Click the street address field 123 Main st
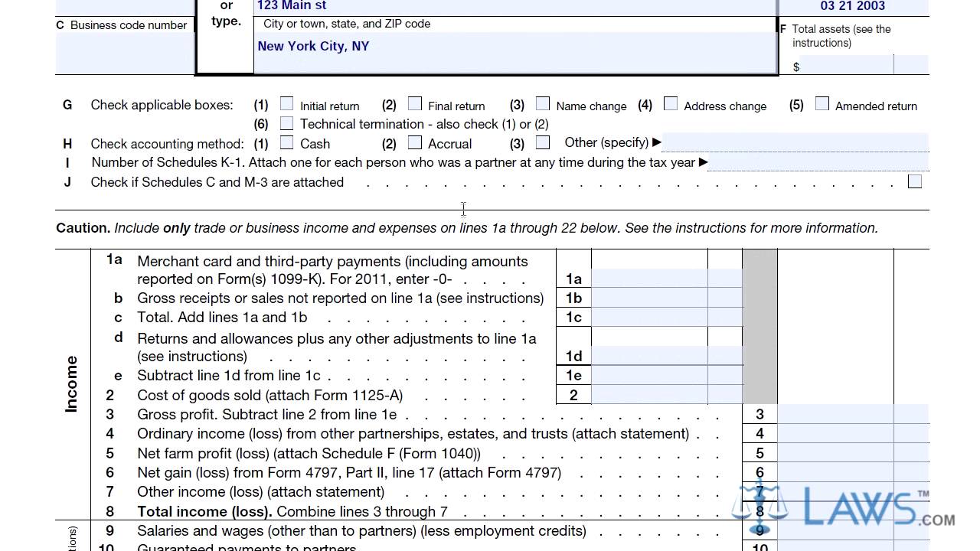 point(515,6)
